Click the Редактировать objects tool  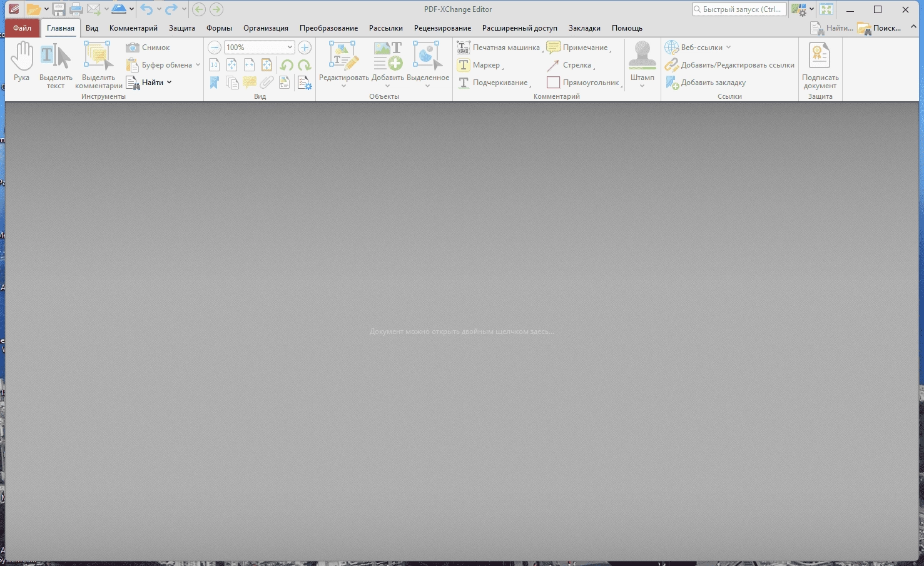(343, 64)
